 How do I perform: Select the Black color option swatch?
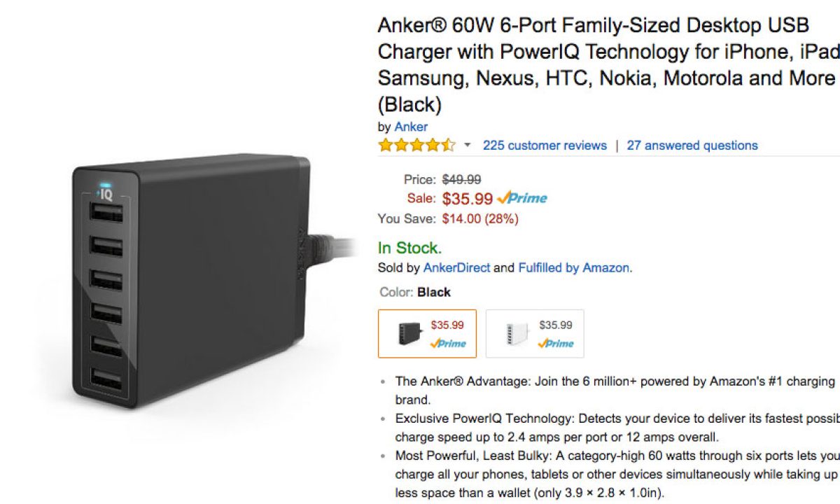(427, 334)
